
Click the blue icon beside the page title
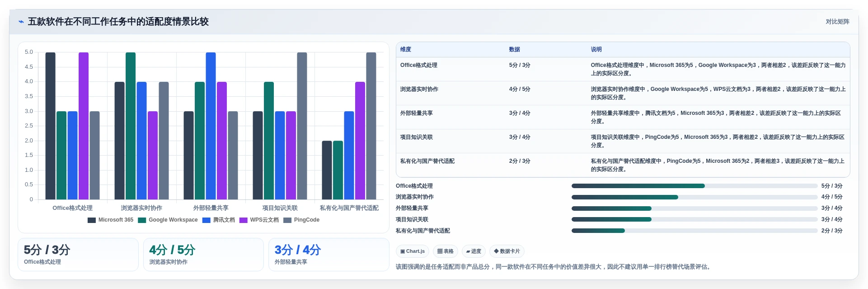[x=21, y=22]
